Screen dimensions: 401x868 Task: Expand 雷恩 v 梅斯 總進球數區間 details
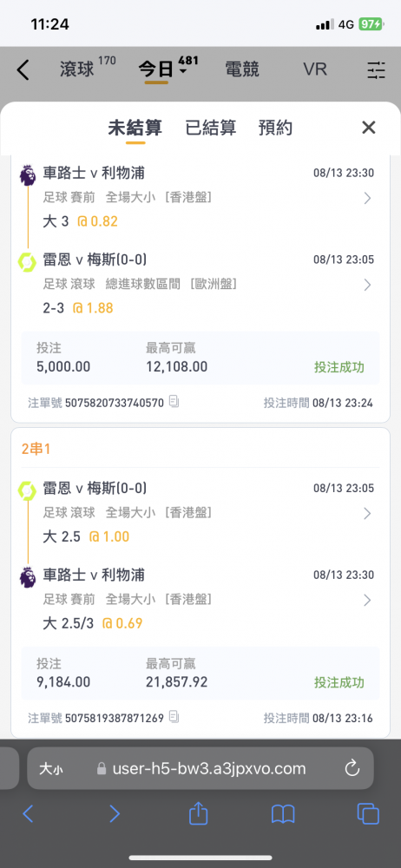pos(367,285)
